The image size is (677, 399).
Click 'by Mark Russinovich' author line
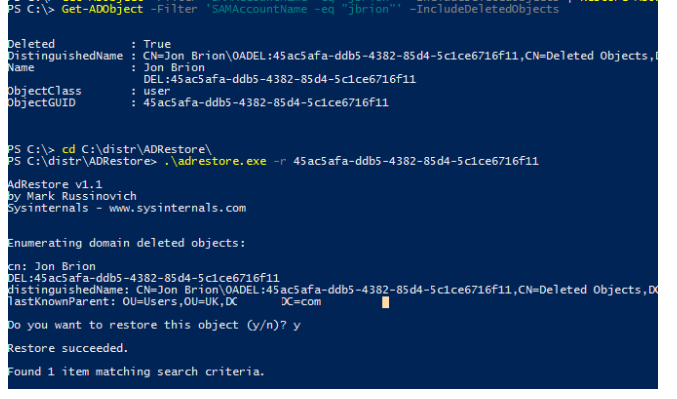pyautogui.click(x=72, y=196)
